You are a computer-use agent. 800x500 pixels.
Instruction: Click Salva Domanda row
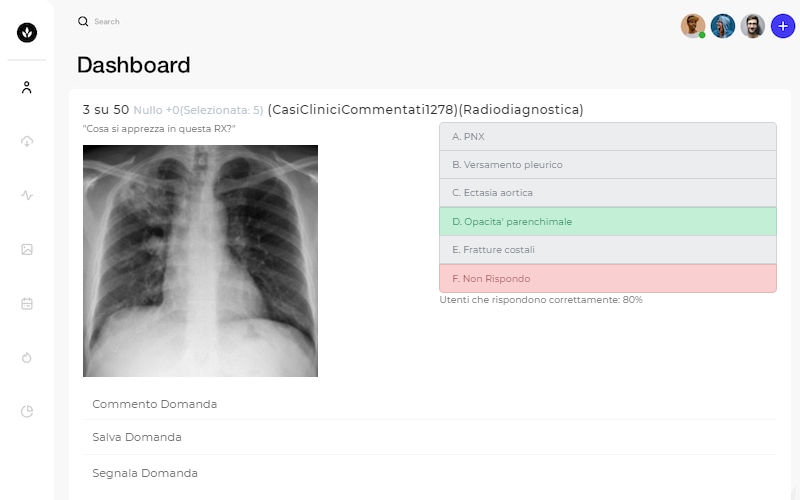(430, 437)
